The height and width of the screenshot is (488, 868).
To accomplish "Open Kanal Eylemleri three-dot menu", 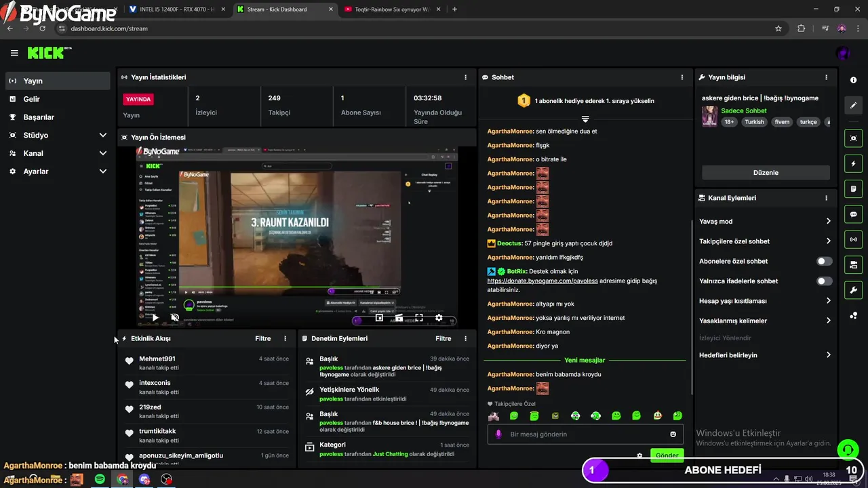I will 826,198.
